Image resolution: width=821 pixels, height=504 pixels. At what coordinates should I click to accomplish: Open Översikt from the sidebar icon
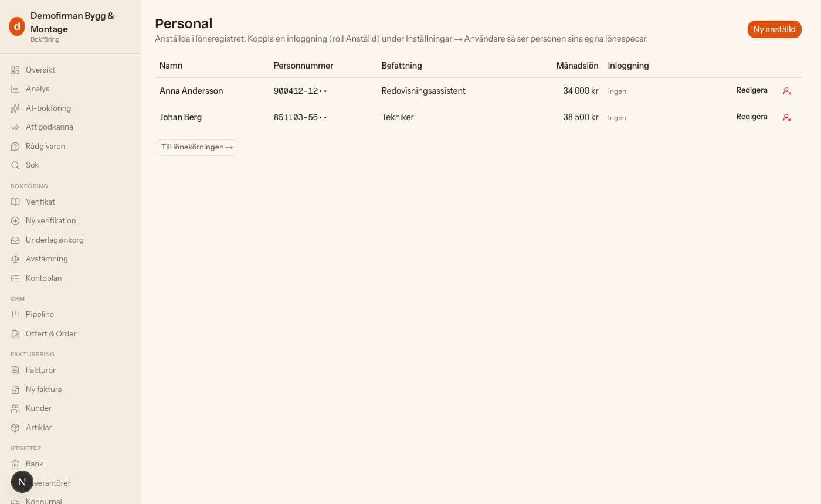pyautogui.click(x=15, y=70)
